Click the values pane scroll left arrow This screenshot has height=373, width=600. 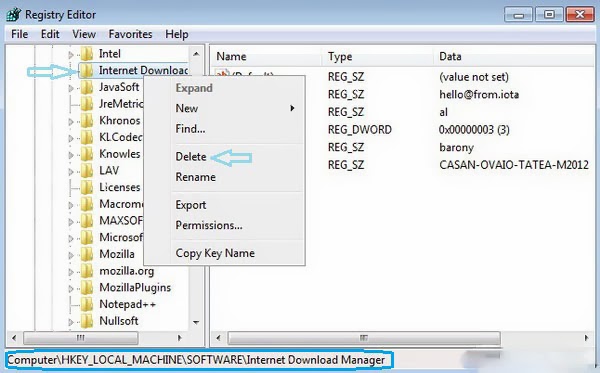(218, 338)
